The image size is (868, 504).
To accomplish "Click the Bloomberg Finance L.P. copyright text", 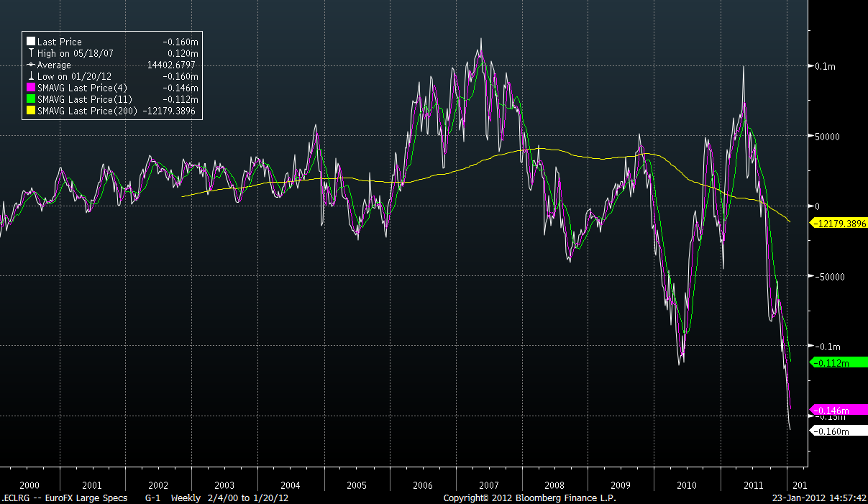I will [x=529, y=498].
